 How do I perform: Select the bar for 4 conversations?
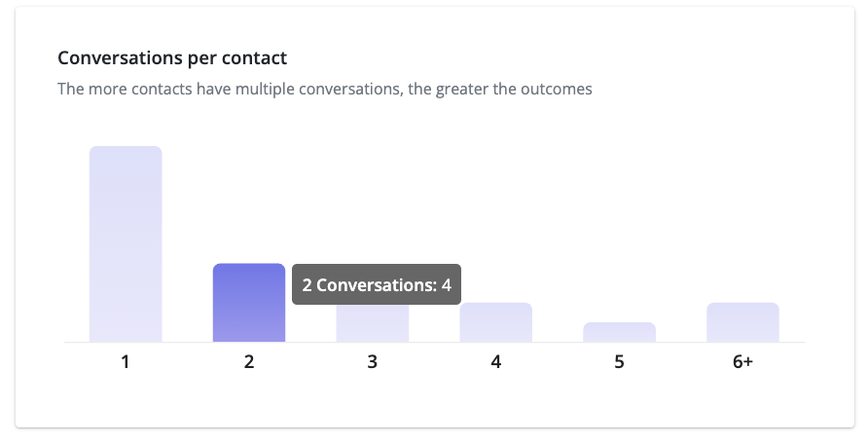point(496,322)
